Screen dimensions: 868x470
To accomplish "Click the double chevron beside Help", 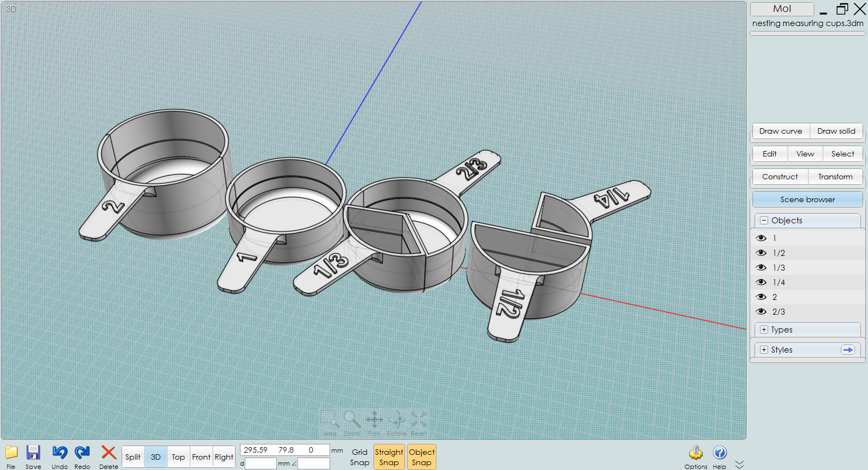I will coord(739,465).
